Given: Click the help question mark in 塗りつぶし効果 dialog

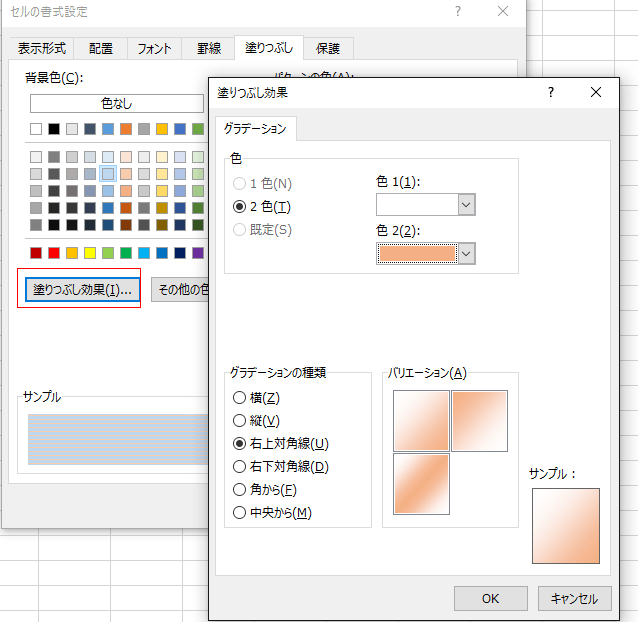Looking at the screenshot, I should (x=550, y=92).
